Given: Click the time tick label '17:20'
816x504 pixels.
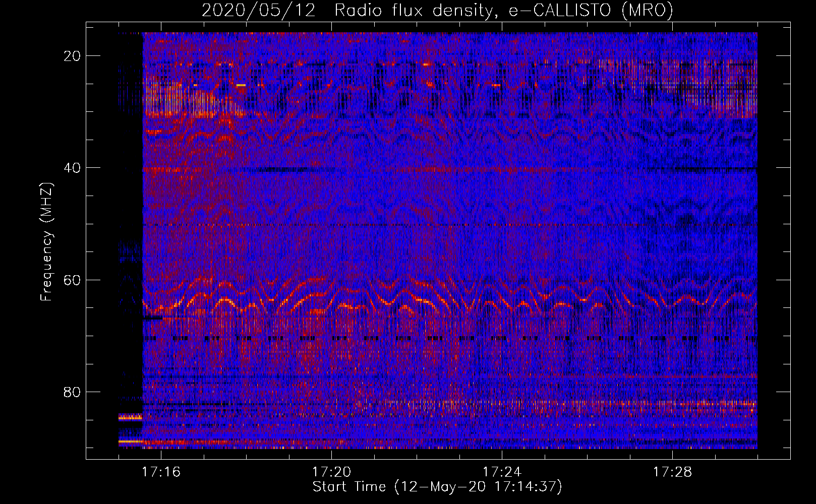Looking at the screenshot, I should (x=331, y=472).
